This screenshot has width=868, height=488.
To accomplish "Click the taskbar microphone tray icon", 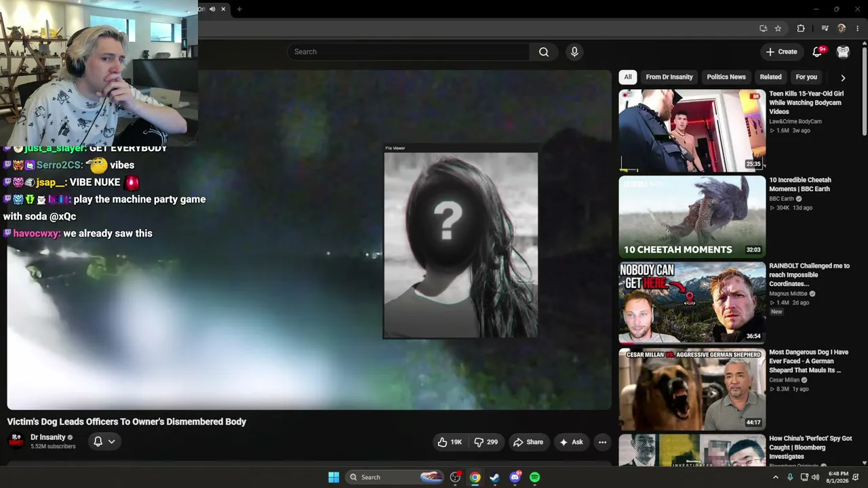I will click(790, 477).
